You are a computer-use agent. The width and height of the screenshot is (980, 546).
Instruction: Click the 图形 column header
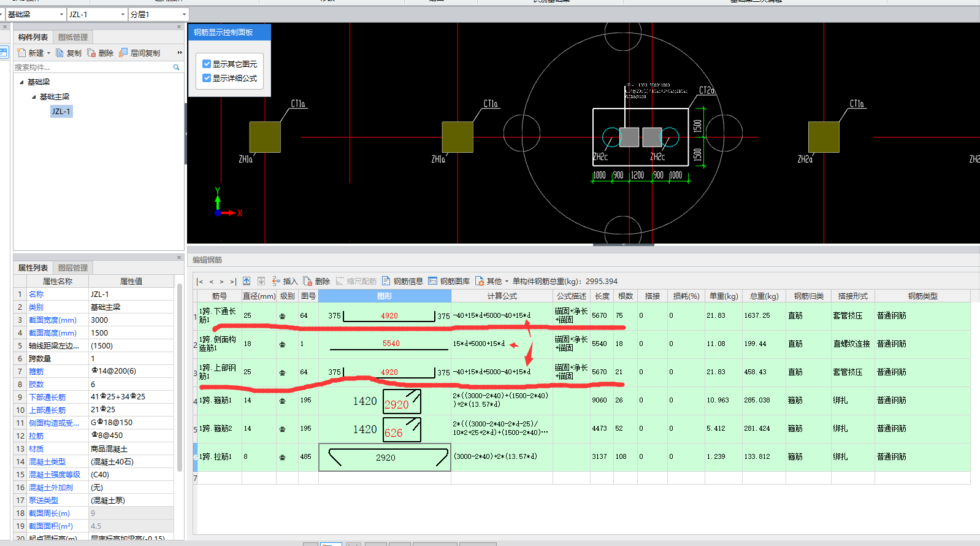coord(385,296)
